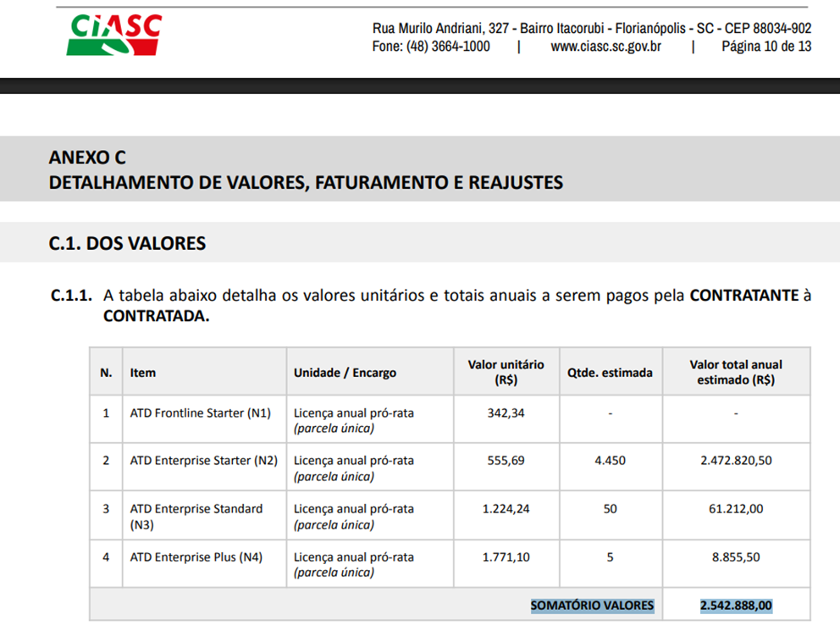
Task: Open the www.ciasc.sc.gov.br website link
Action: coord(605,47)
